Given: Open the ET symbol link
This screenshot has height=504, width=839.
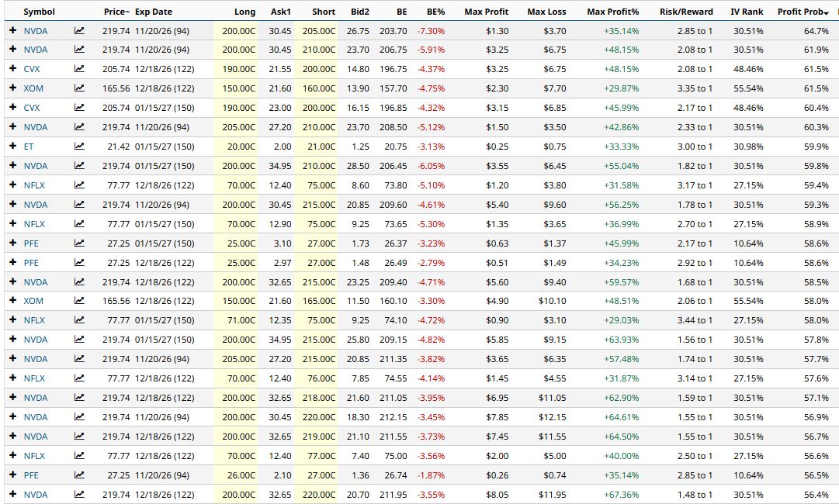Looking at the screenshot, I should [29, 147].
